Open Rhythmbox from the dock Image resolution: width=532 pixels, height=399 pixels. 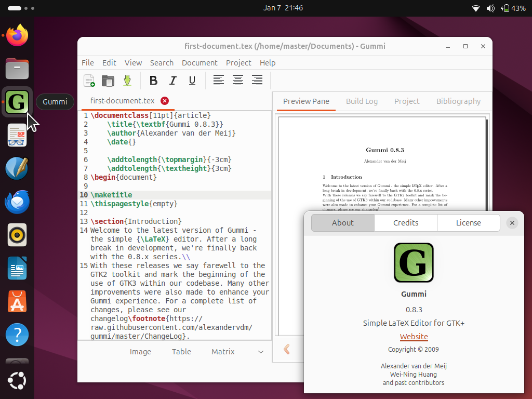tap(17, 235)
